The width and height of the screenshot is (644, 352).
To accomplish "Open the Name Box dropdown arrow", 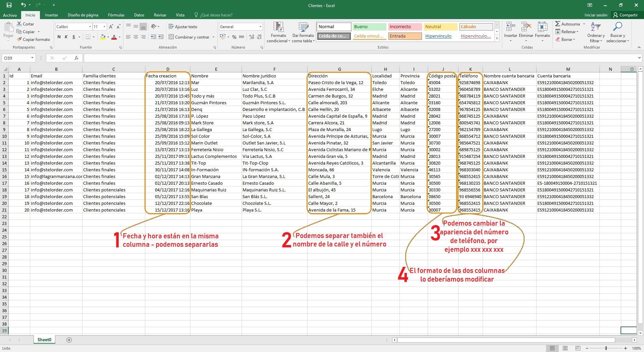I will [32, 58].
